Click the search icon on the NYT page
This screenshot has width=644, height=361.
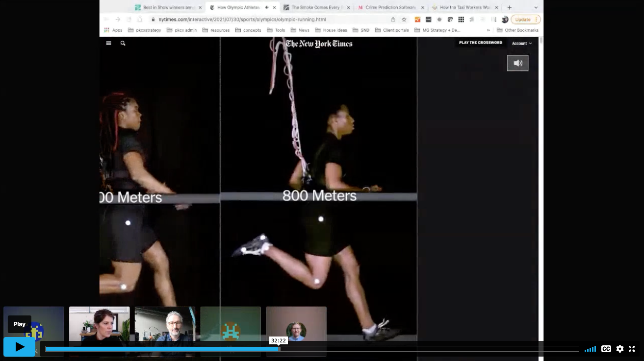122,43
